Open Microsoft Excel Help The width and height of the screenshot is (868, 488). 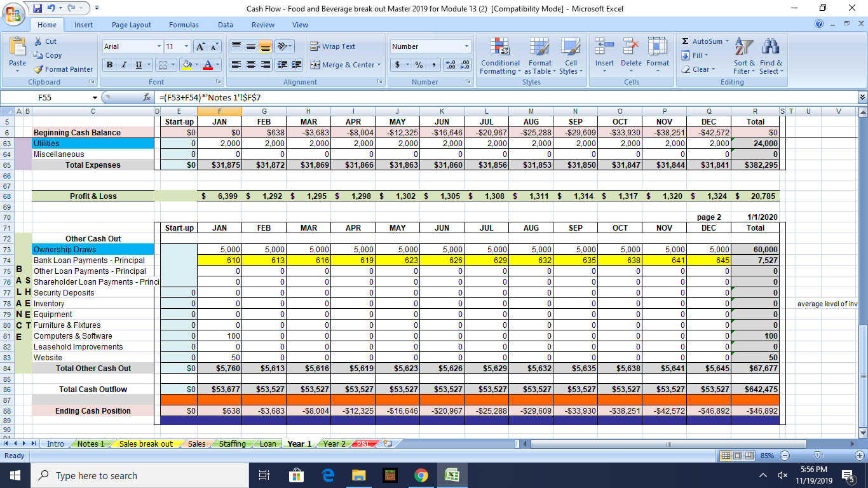[819, 24]
